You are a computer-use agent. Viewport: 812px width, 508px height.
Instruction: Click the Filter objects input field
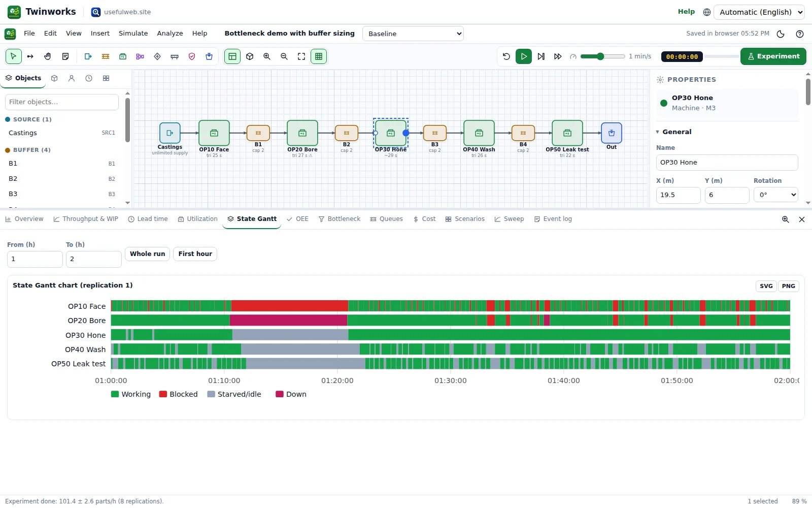62,102
